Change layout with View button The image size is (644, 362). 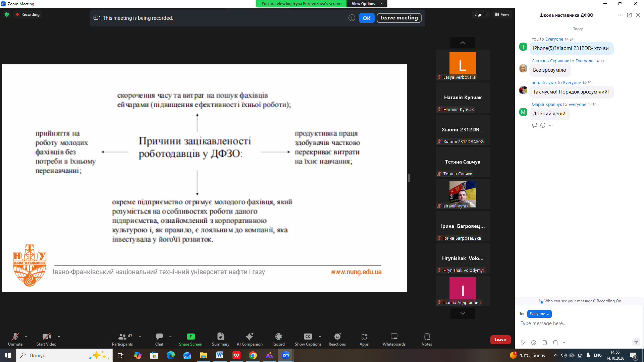[502, 14]
